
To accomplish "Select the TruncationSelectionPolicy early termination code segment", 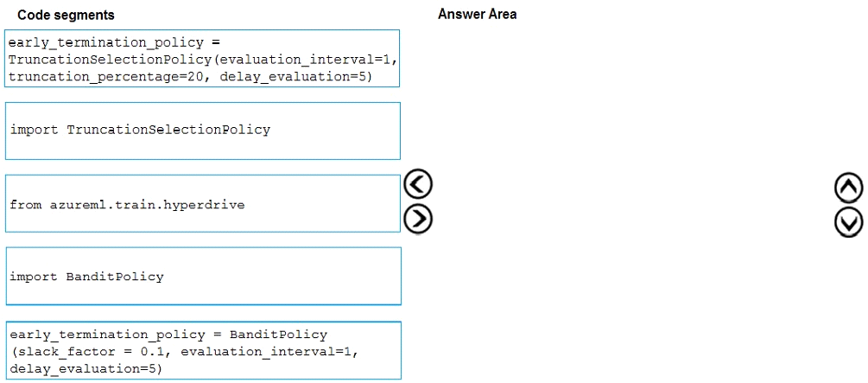I will click(202, 58).
